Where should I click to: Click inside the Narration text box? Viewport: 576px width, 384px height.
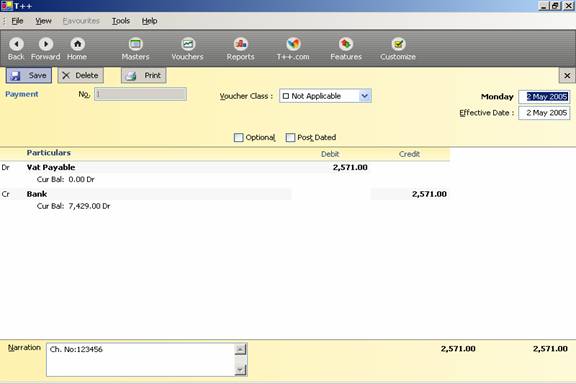(140, 360)
